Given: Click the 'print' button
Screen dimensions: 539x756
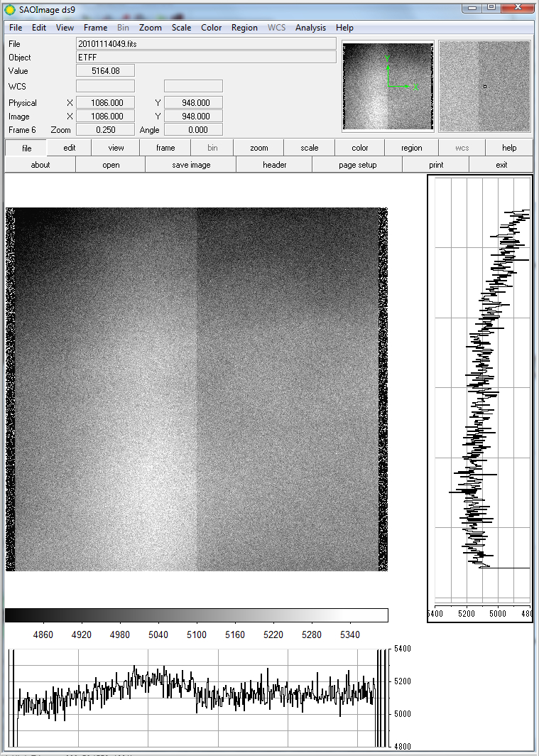Looking at the screenshot, I should click(436, 165).
